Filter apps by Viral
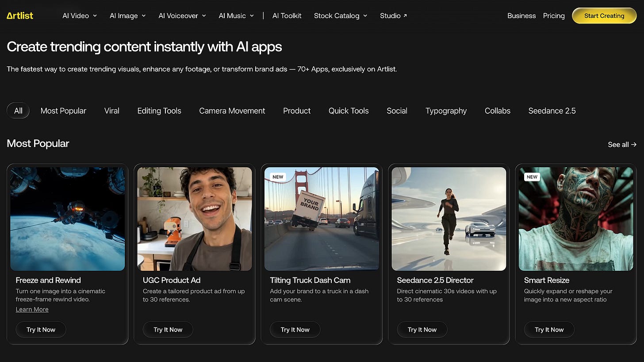The width and height of the screenshot is (644, 362). coord(112,111)
